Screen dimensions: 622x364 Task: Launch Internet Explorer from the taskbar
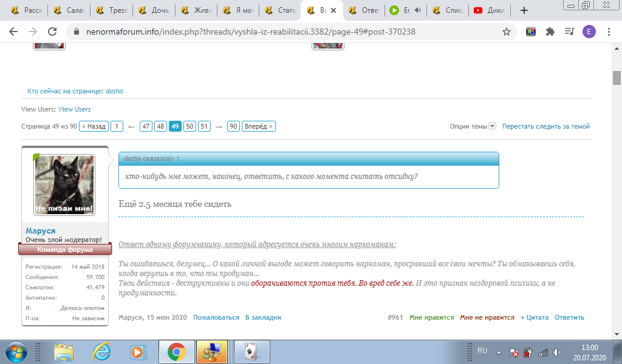[101, 351]
